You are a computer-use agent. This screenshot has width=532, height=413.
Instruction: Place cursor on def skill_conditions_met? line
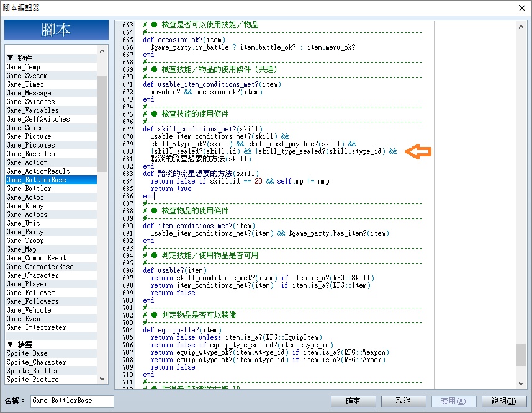tap(202, 129)
